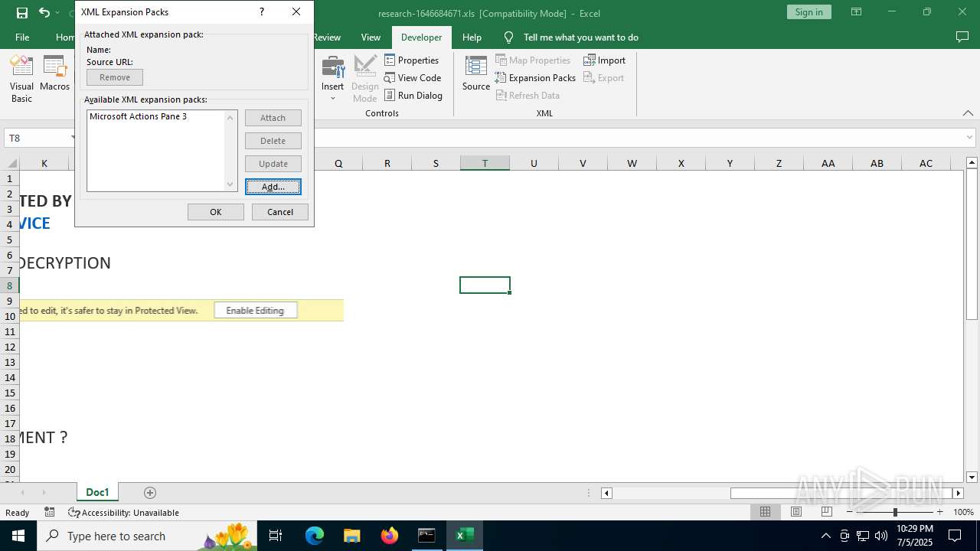
Task: Select row header 8
Action: [x=9, y=285]
